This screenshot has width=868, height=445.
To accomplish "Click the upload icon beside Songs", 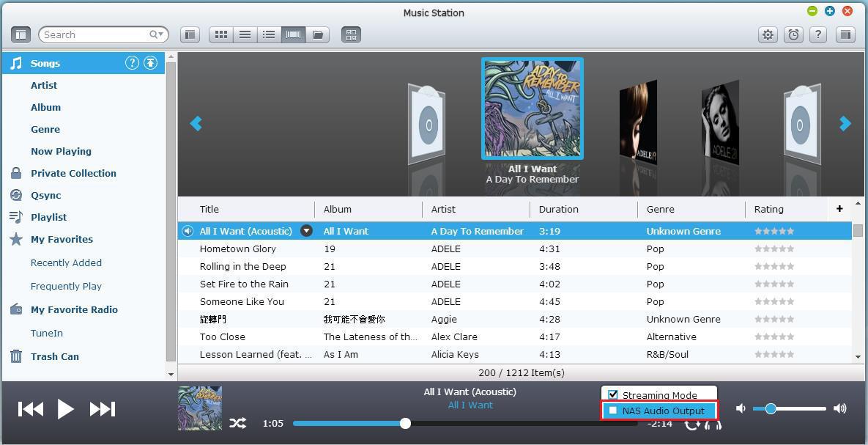I will (x=151, y=62).
